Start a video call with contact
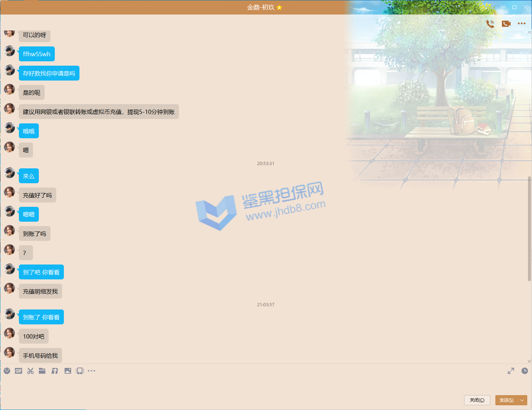Image resolution: width=532 pixels, height=410 pixels. [x=506, y=24]
